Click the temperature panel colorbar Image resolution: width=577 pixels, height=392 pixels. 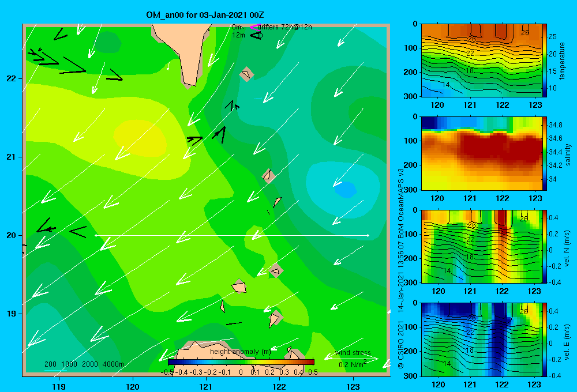[x=545, y=61]
